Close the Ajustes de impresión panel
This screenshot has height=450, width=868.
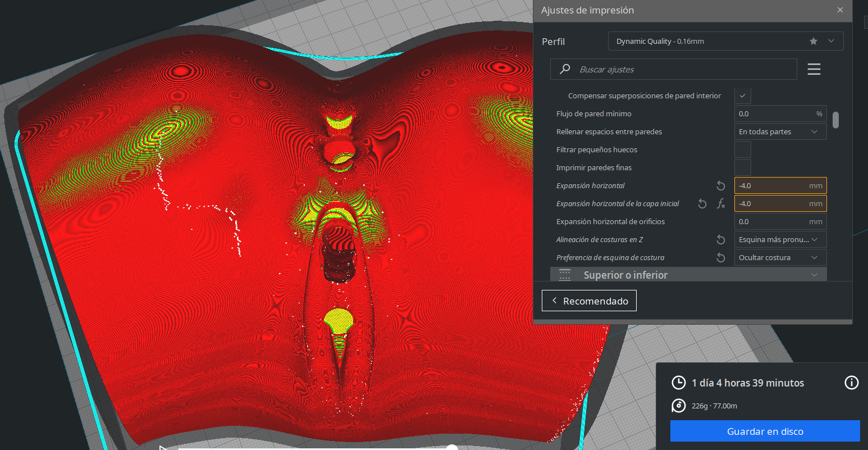pos(840,10)
